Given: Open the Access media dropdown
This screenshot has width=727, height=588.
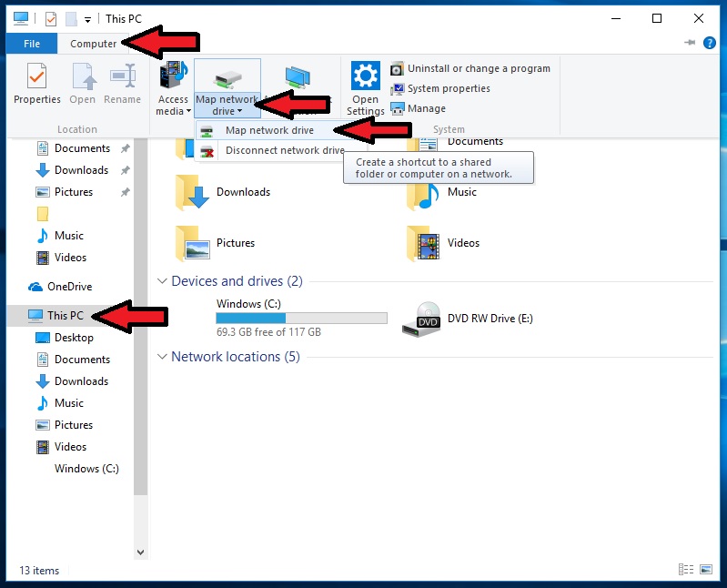Looking at the screenshot, I should pyautogui.click(x=174, y=88).
